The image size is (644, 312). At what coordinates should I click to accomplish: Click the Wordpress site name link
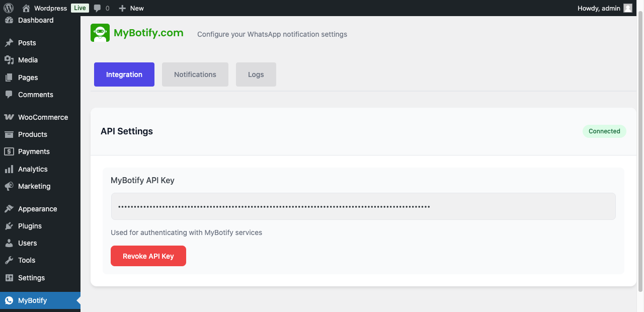pyautogui.click(x=50, y=8)
